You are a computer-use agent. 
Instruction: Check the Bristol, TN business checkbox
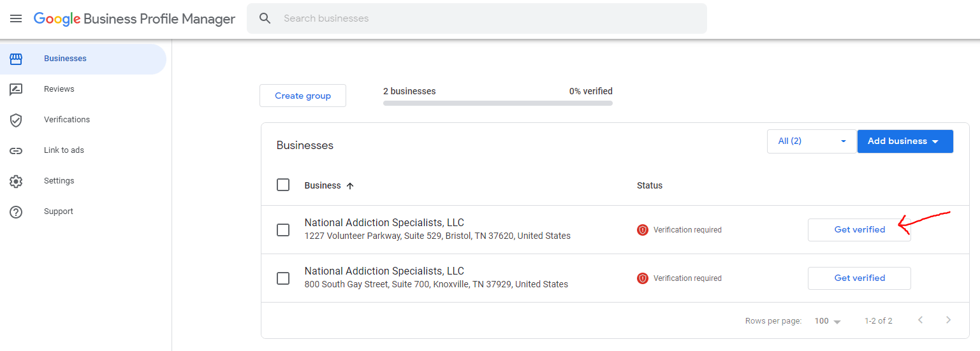point(283,230)
